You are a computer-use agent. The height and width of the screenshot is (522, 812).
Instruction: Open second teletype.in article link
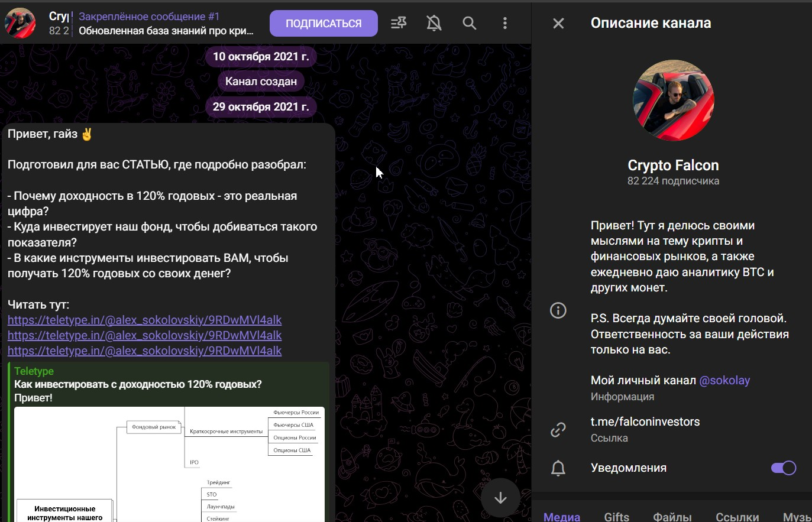(x=144, y=335)
